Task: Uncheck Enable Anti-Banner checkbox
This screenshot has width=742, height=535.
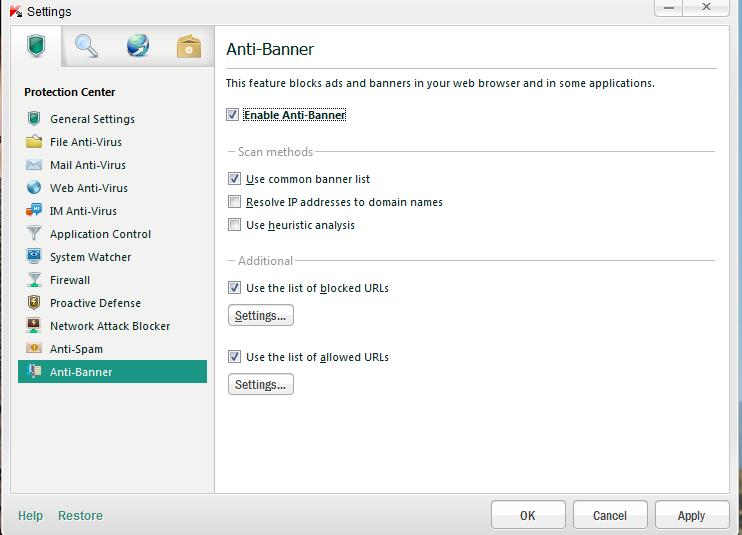Action: 233,115
